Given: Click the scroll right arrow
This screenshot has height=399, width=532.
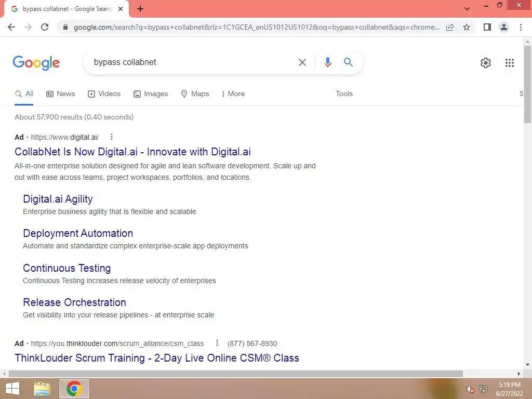Looking at the screenshot, I should (x=519, y=374).
